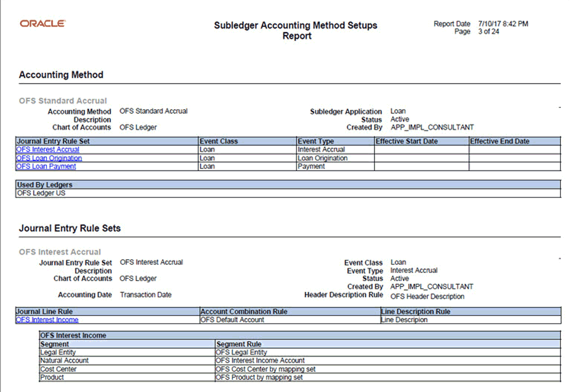Select the OFS Product by mapping set cell
This screenshot has width=570, height=392.
point(259,377)
